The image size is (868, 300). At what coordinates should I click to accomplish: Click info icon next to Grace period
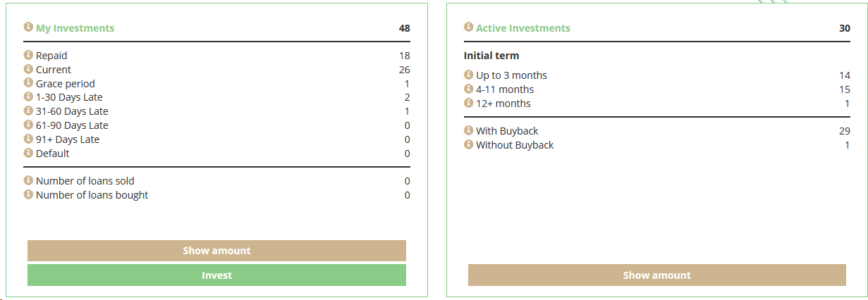tap(29, 83)
